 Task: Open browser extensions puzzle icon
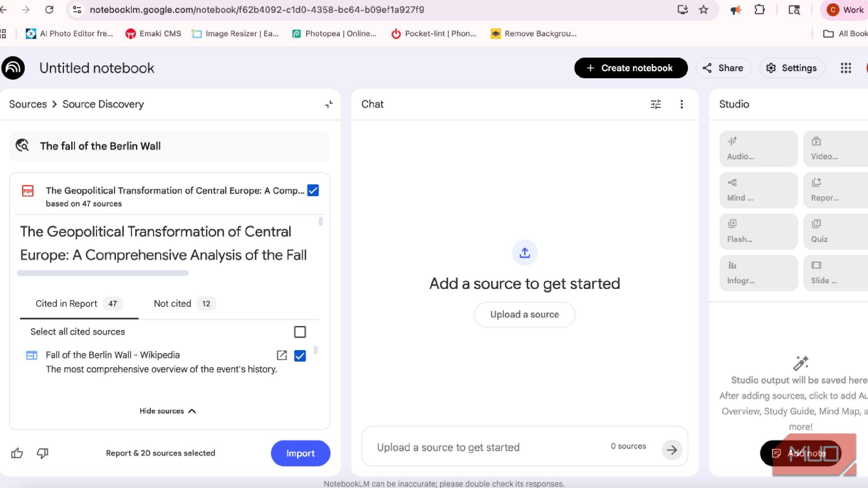[759, 9]
